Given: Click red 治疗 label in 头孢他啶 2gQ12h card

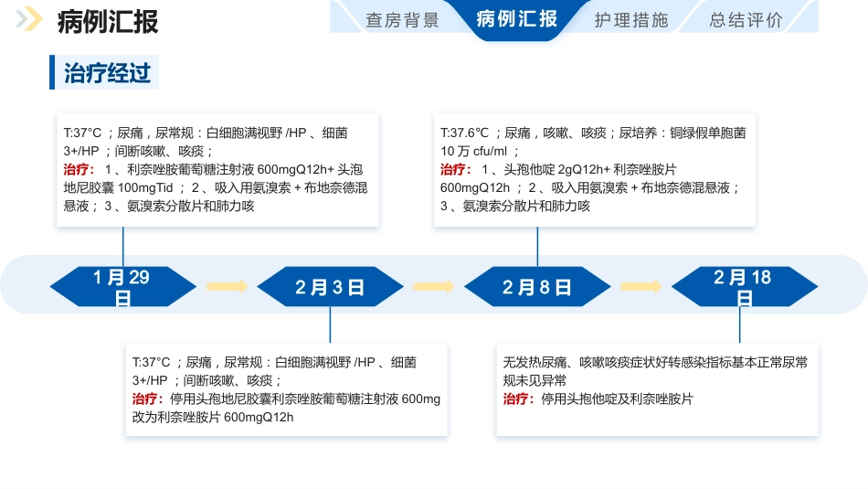Looking at the screenshot, I should pos(456,169).
